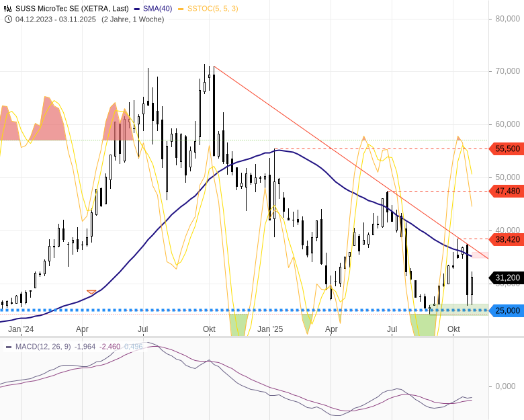Click the 70,000 label on price axis

coord(507,71)
